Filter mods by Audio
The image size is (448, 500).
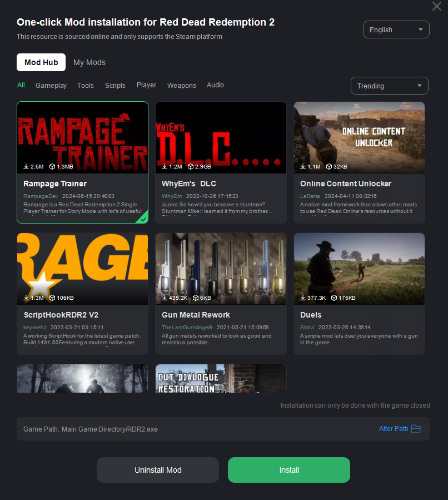(x=215, y=85)
